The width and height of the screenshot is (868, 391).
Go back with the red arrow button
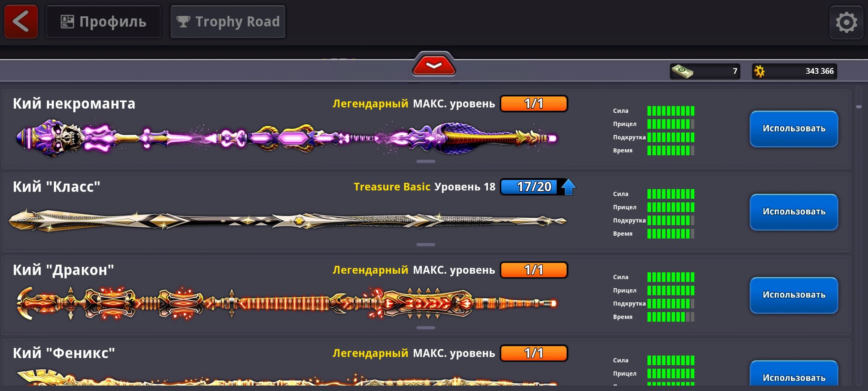click(x=21, y=22)
